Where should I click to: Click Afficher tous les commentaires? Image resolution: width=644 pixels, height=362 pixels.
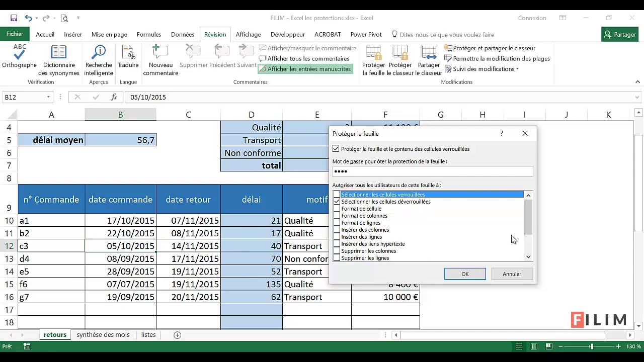tap(304, 59)
